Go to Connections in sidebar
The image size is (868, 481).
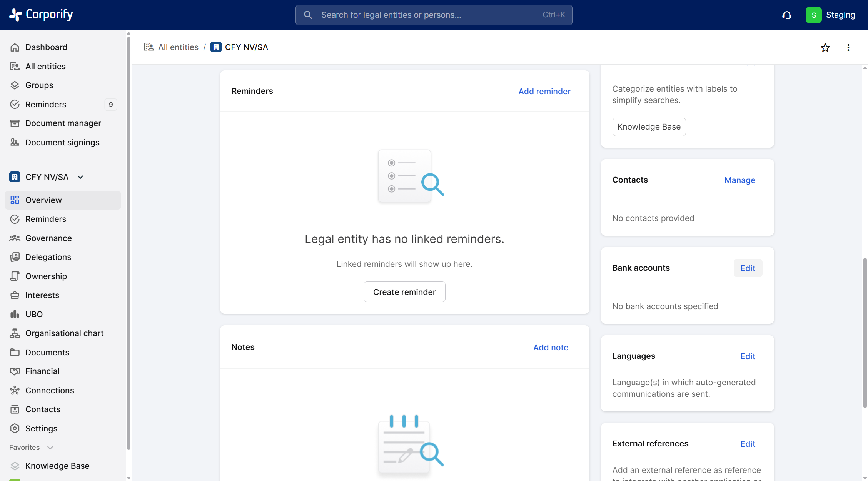click(50, 390)
